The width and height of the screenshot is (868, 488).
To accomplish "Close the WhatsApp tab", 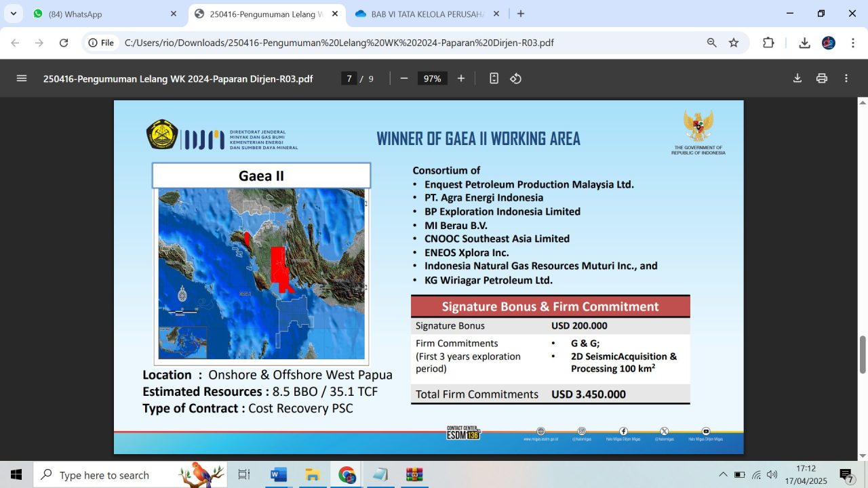I will (174, 14).
